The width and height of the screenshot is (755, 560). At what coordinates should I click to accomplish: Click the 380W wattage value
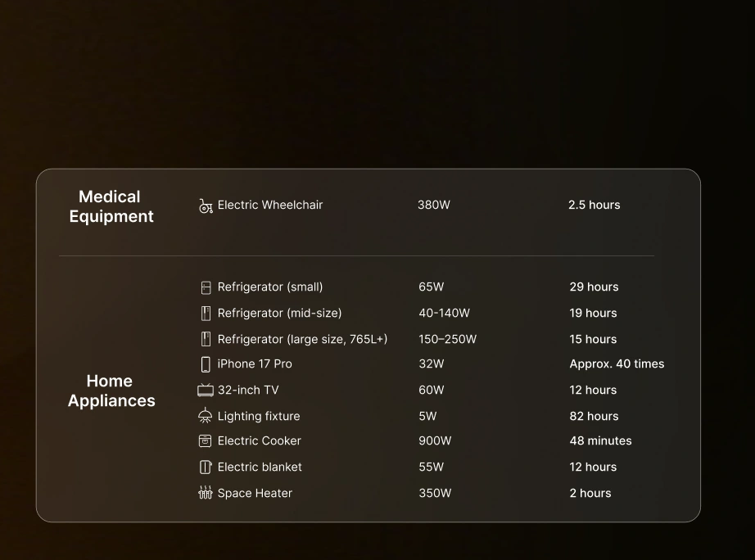[434, 205]
